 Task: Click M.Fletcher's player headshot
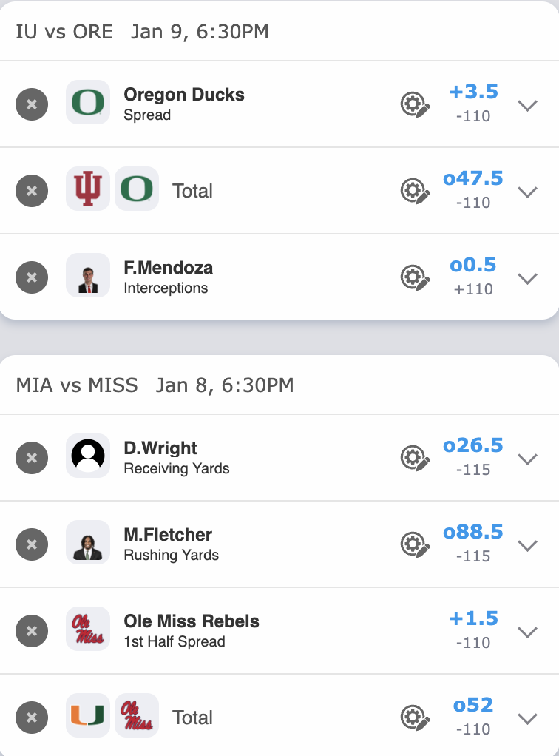pyautogui.click(x=87, y=544)
